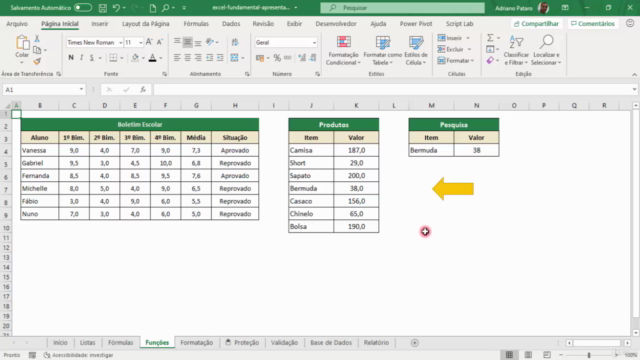The height and width of the screenshot is (360, 640).
Task: Open Classificar e Filtrar menu
Action: pos(516,51)
